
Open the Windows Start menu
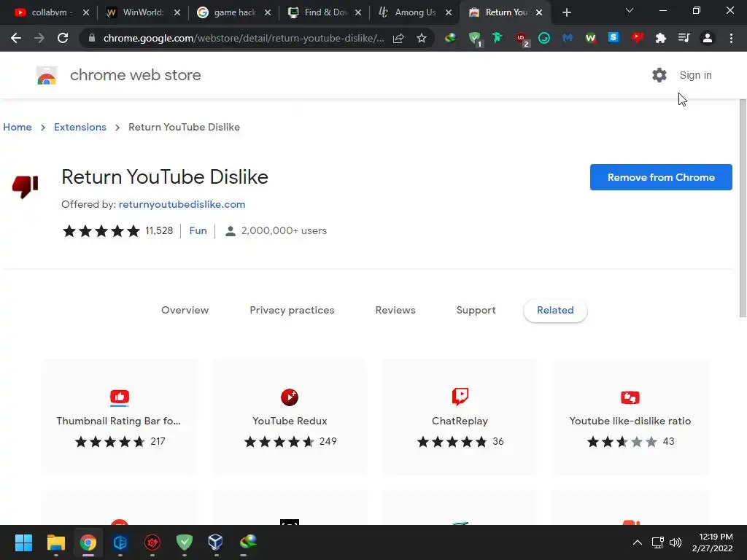[23, 542]
